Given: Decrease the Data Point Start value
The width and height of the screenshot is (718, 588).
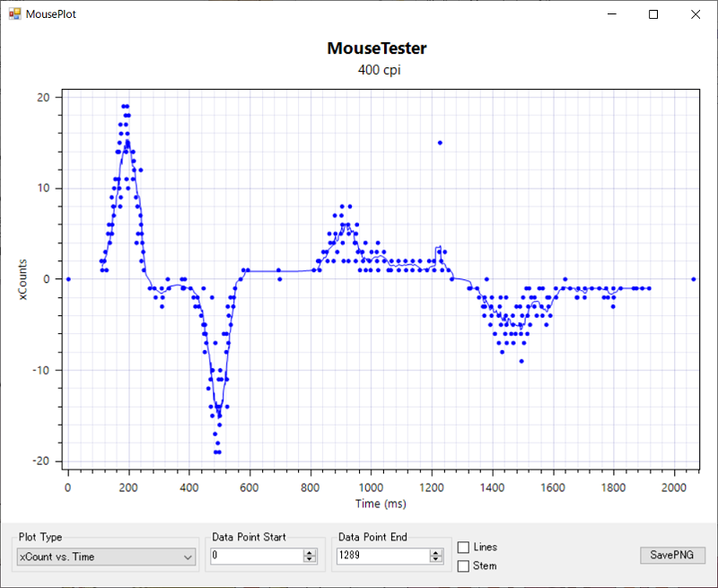Looking at the screenshot, I should click(x=310, y=559).
